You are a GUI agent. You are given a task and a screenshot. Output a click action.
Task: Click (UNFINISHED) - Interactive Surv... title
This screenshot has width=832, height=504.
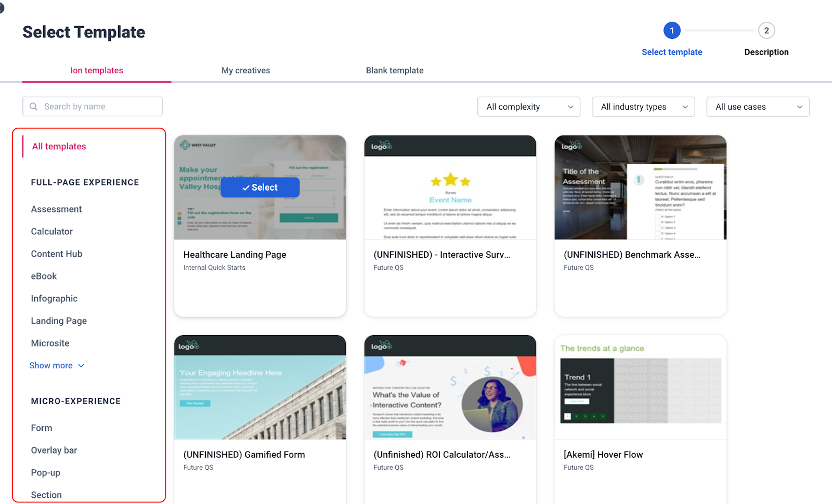(x=442, y=255)
